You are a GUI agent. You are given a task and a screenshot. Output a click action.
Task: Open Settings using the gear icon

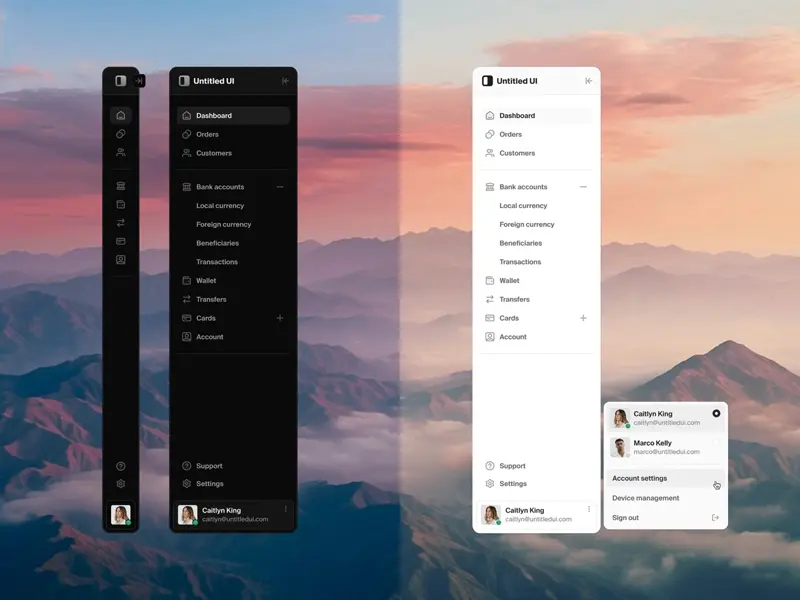120,483
